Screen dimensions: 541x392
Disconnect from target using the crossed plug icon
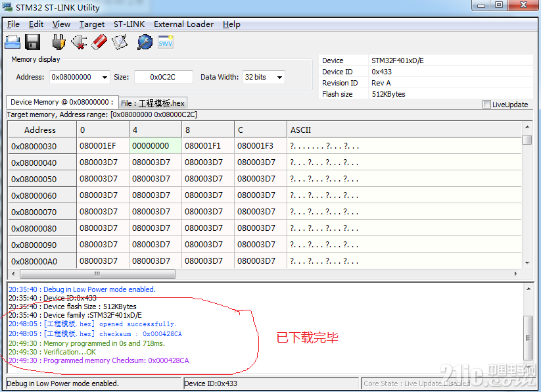(79, 43)
